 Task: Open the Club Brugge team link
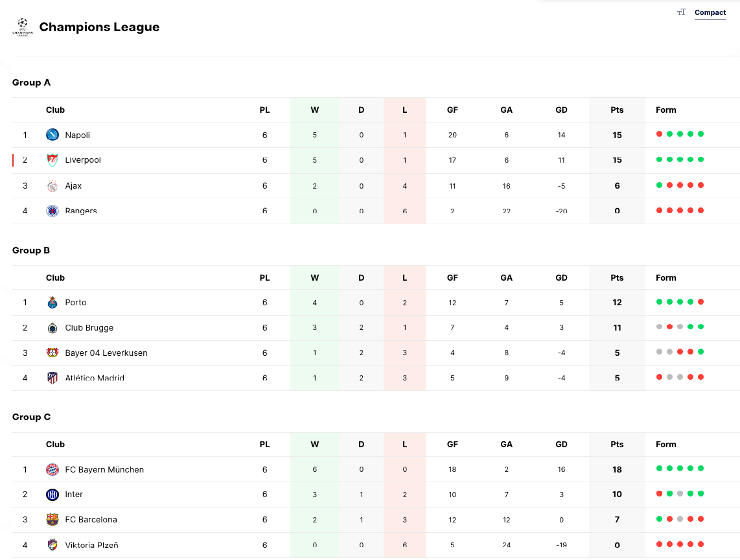click(x=89, y=328)
